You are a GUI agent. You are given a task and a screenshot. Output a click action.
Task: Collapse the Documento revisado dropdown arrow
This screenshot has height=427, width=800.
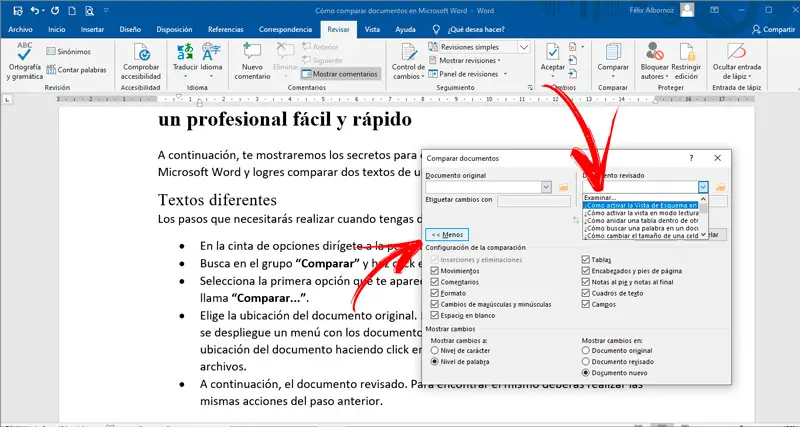point(704,187)
